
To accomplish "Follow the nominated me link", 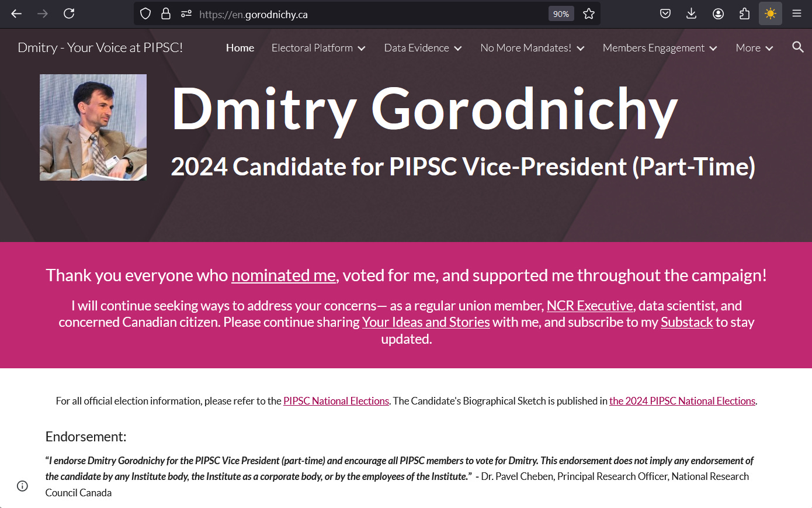I will [x=283, y=275].
